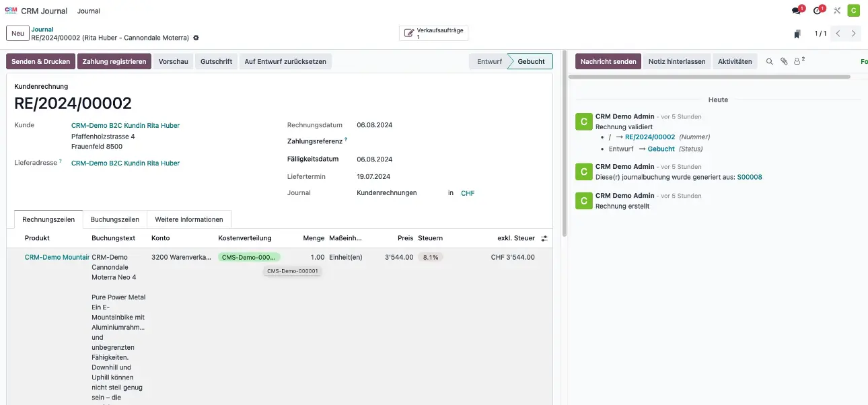Click the bookmark icon near the pager
Screen dimensions: 868x405
coord(797,34)
